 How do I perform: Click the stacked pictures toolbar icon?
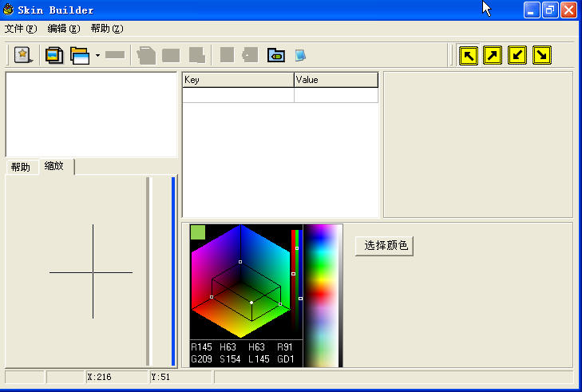tap(54, 56)
